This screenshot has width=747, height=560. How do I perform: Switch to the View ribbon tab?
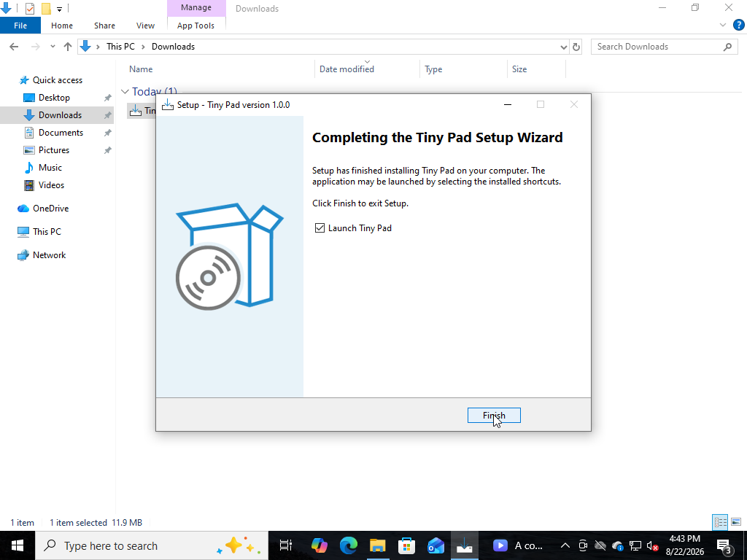pos(145,26)
